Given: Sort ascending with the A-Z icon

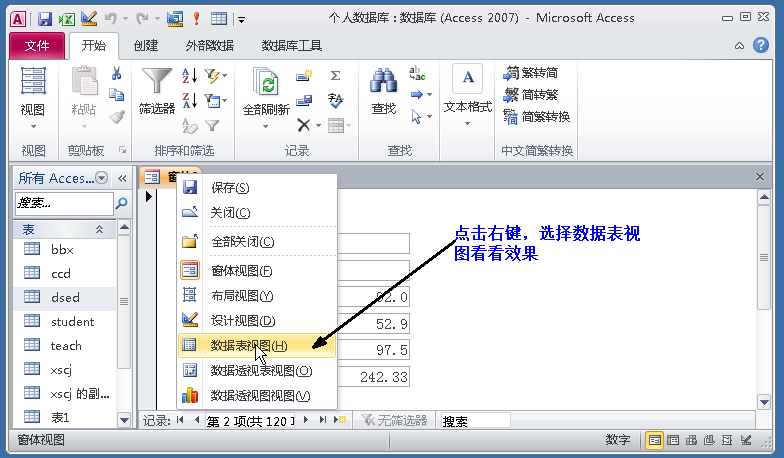Looking at the screenshot, I should pyautogui.click(x=190, y=76).
